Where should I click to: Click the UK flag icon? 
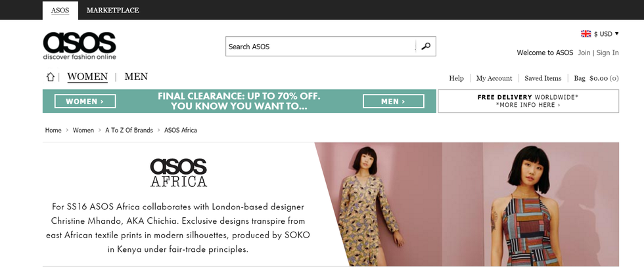tap(586, 33)
